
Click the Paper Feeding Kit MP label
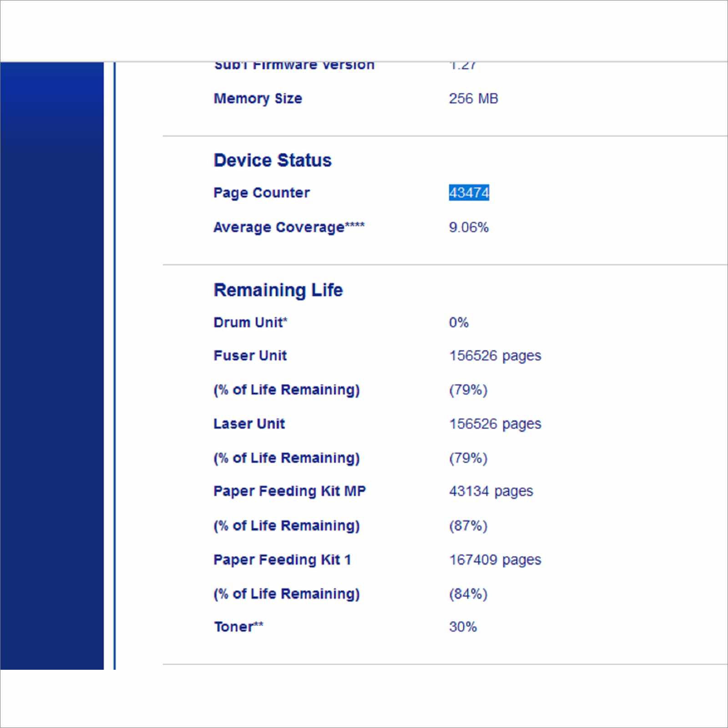pyautogui.click(x=290, y=491)
